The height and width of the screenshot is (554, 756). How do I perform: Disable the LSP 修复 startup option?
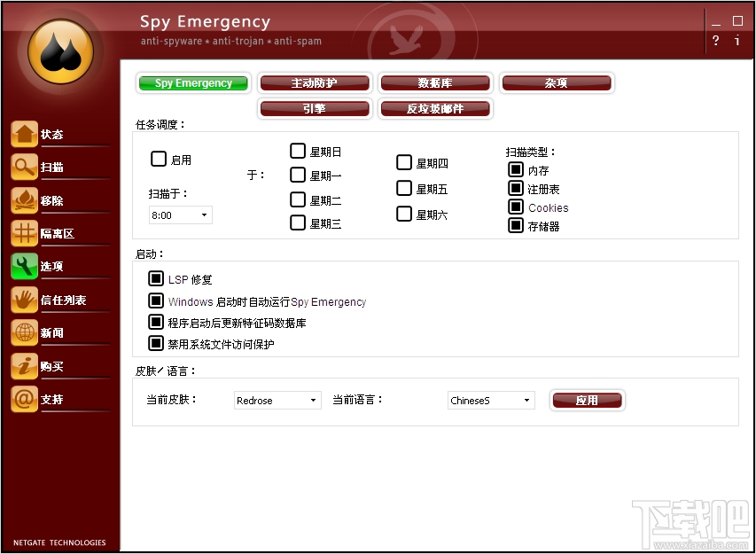click(153, 279)
